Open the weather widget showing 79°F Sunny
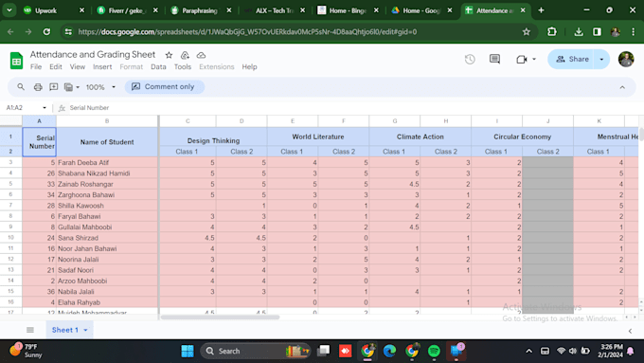Viewport: 644px width, 363px height. click(x=27, y=351)
